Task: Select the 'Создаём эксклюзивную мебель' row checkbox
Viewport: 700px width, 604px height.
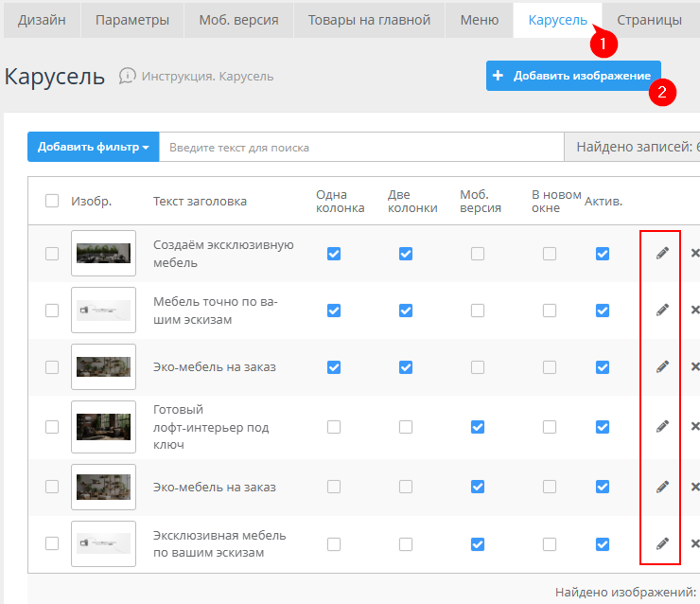Action: (x=52, y=254)
